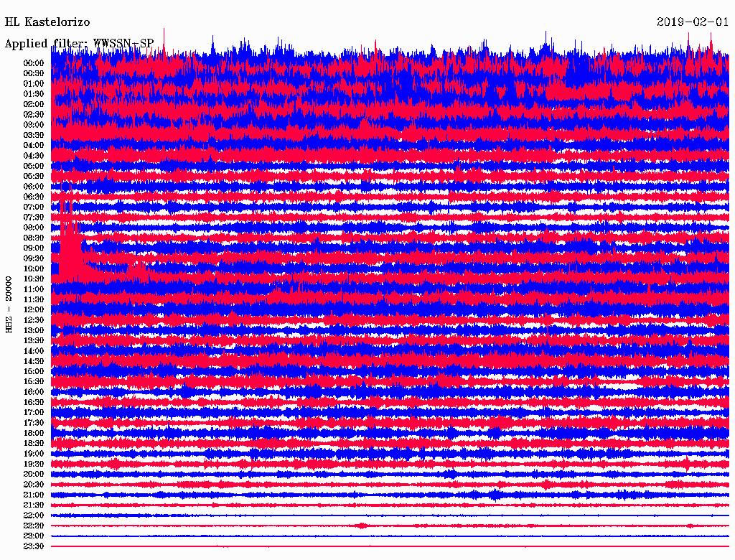Image resolution: width=735 pixels, height=560 pixels.
Task: Select the '02:00' time label
Action: click(34, 105)
